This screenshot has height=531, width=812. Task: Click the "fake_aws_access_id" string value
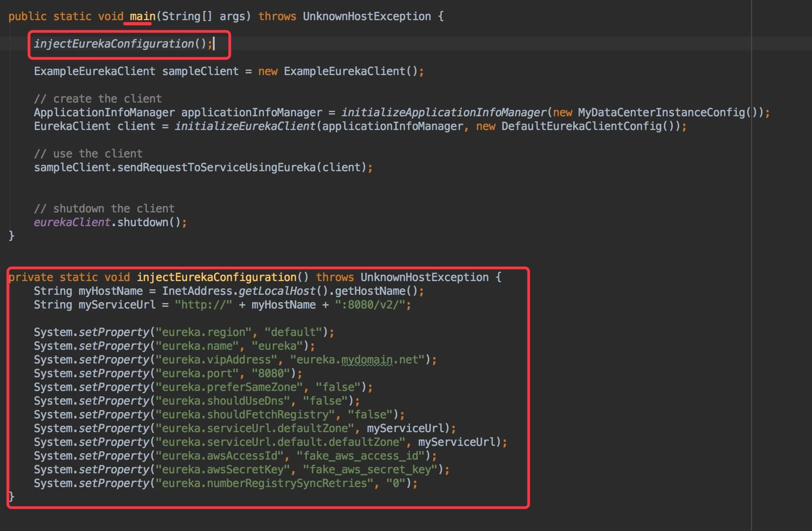click(x=360, y=456)
